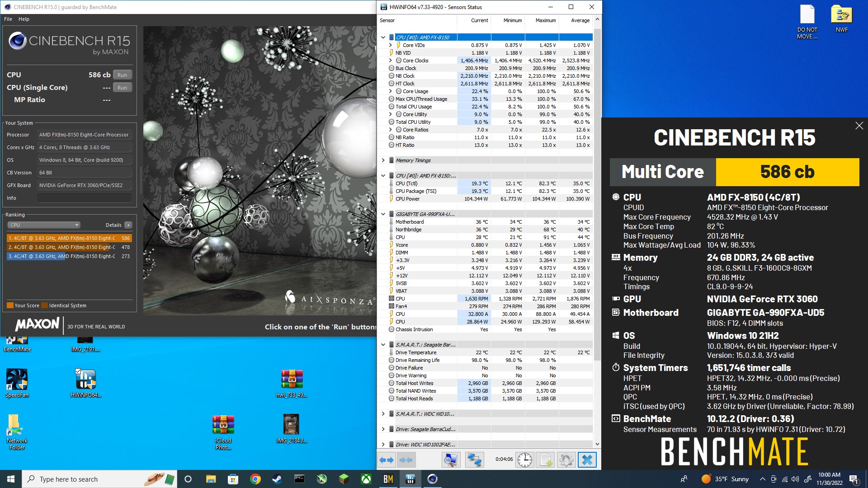868x488 pixels.
Task: Open Cinebench File menu
Action: coord(8,19)
